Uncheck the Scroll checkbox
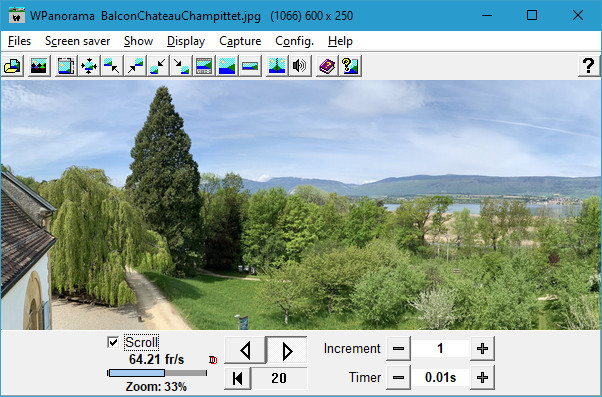This screenshot has width=602, height=397. pyautogui.click(x=113, y=342)
